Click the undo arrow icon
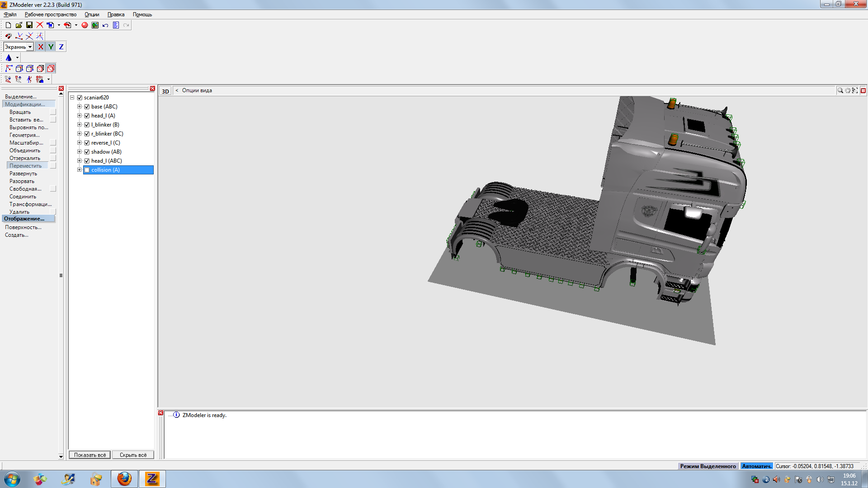The width and height of the screenshot is (868, 488). point(105,25)
